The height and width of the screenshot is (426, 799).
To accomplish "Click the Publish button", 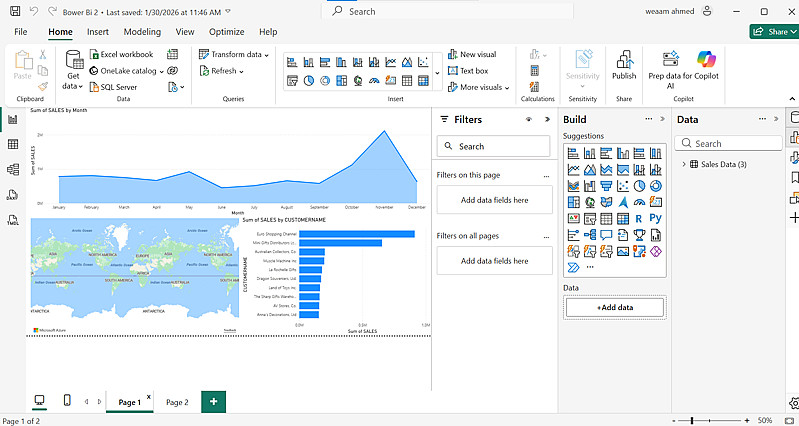I will click(624, 65).
